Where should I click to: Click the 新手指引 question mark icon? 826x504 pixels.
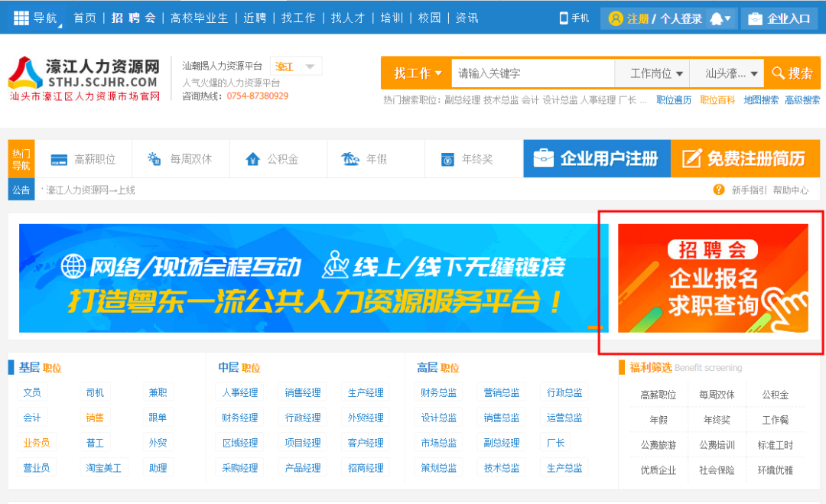(x=719, y=190)
